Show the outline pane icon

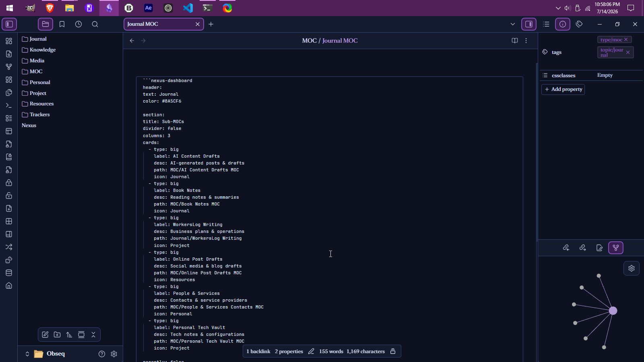coord(546,24)
